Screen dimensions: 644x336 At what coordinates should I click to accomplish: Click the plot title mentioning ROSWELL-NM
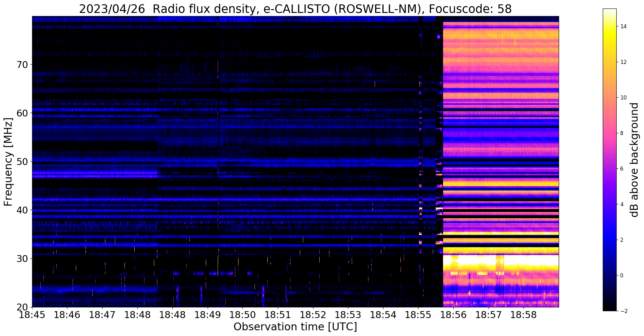[295, 9]
